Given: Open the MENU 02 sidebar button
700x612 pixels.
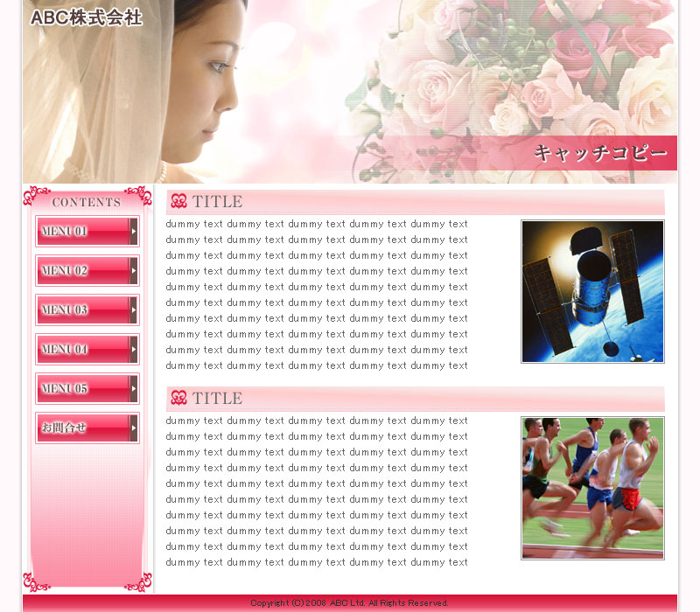Looking at the screenshot, I should point(87,270).
